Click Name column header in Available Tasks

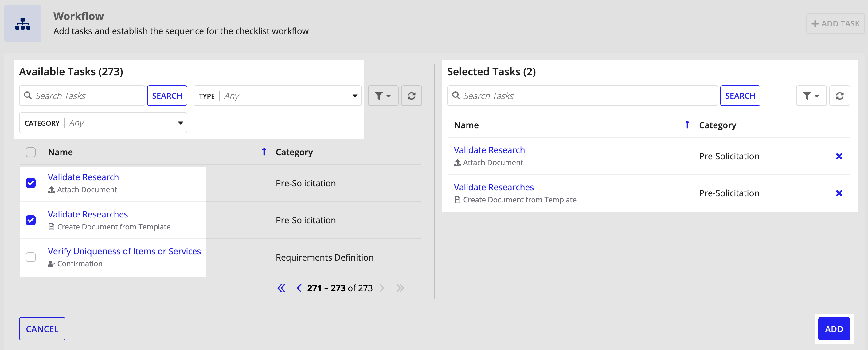[x=60, y=152]
